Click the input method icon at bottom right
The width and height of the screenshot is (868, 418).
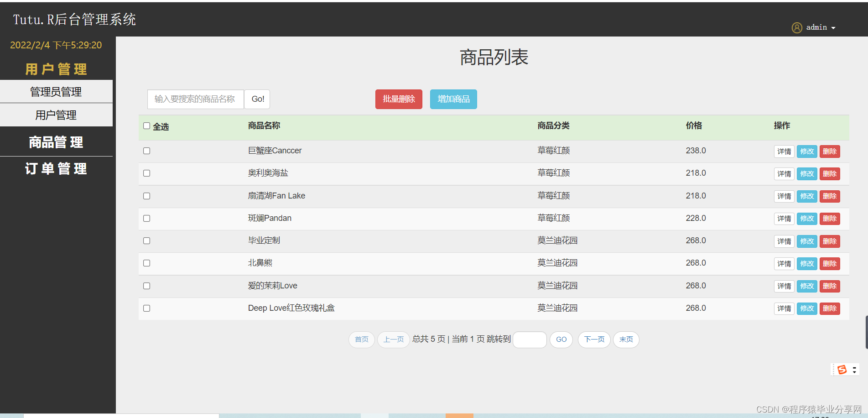tap(842, 370)
